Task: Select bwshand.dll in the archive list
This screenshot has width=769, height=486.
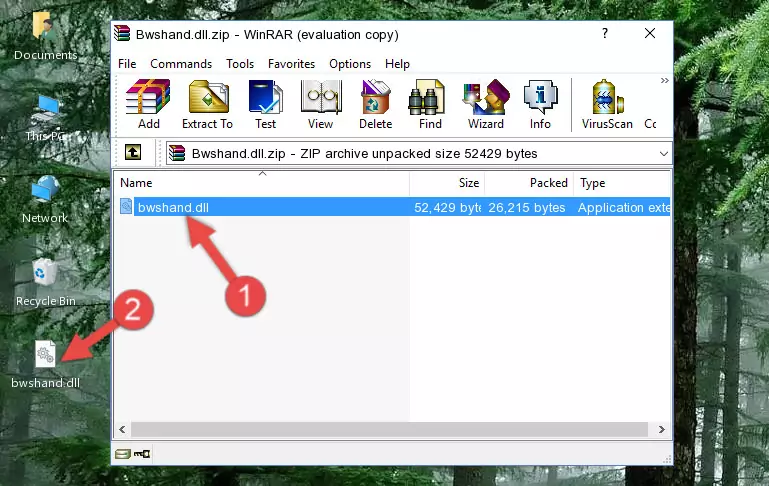Action: (173, 207)
